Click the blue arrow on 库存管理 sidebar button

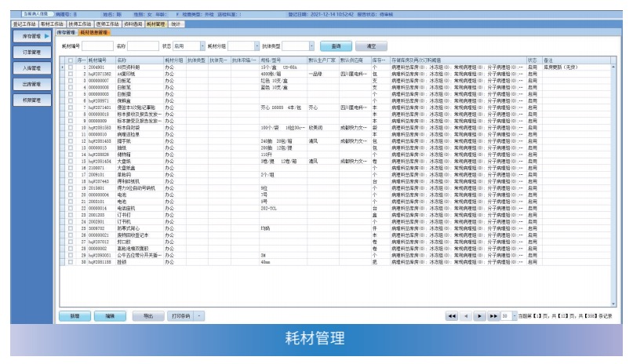[x=47, y=36]
